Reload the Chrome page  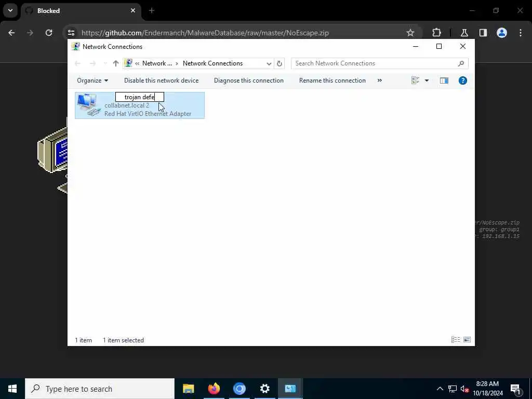click(x=49, y=33)
